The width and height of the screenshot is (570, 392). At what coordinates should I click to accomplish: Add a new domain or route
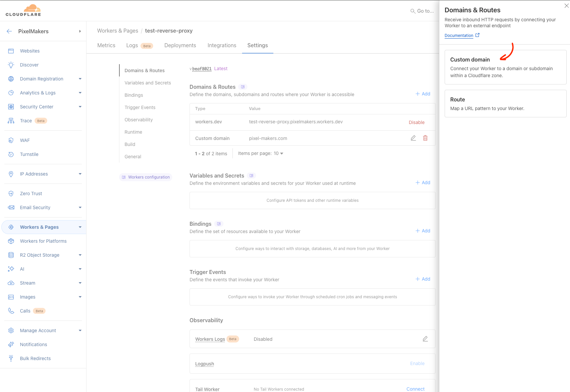pyautogui.click(x=423, y=94)
